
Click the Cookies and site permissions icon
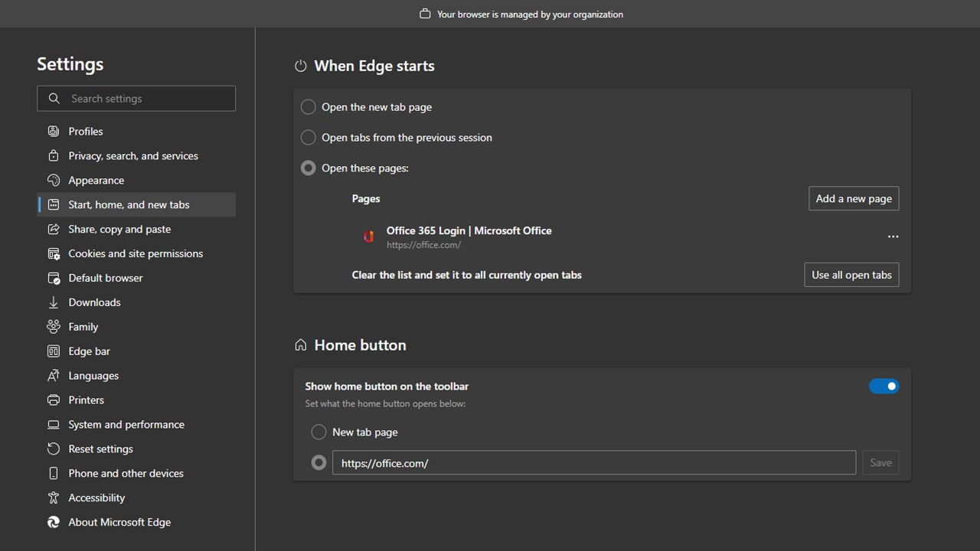click(54, 254)
